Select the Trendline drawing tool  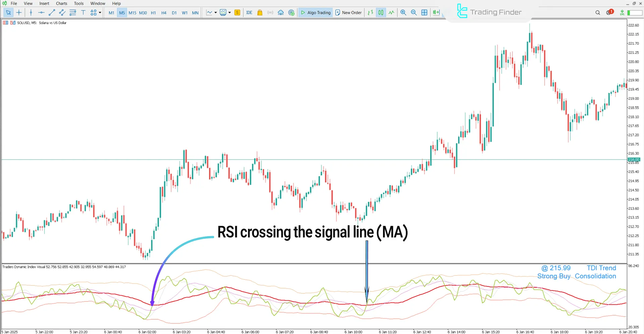tap(52, 12)
